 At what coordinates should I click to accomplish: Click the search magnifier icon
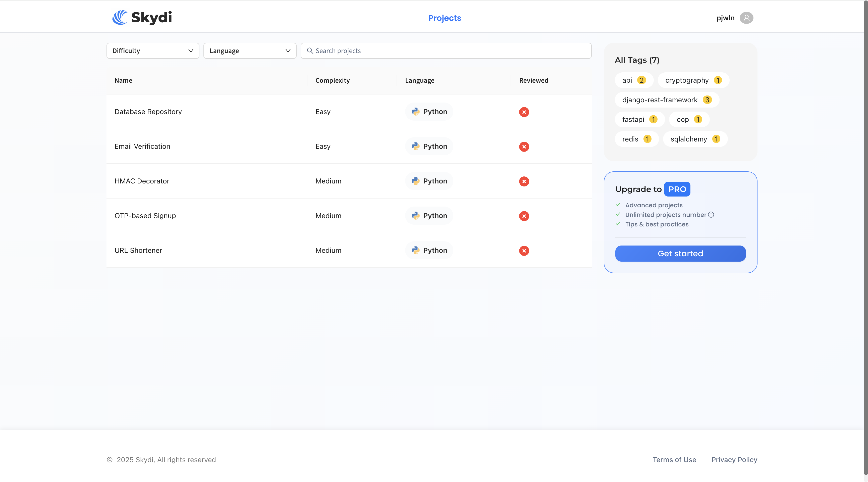(310, 51)
